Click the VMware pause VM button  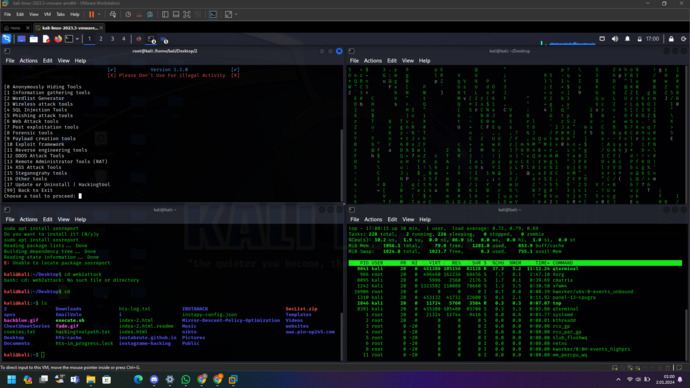pyautogui.click(x=92, y=15)
